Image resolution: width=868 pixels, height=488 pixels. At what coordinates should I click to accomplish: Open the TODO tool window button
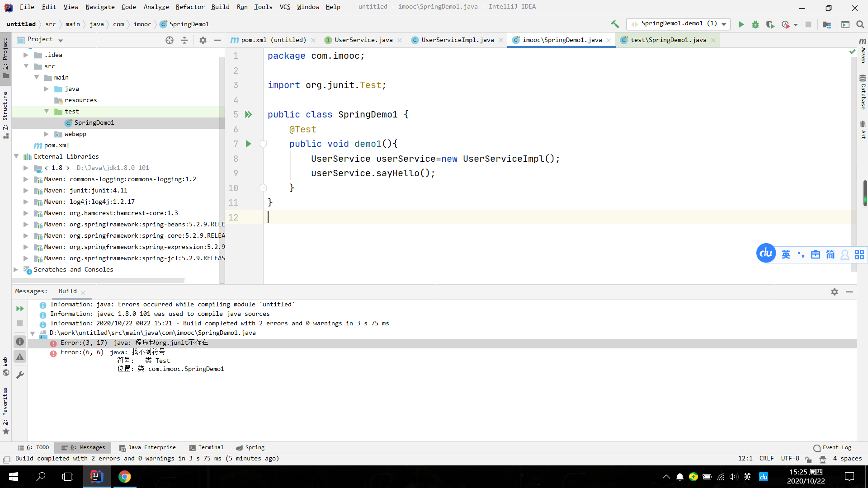click(x=33, y=448)
